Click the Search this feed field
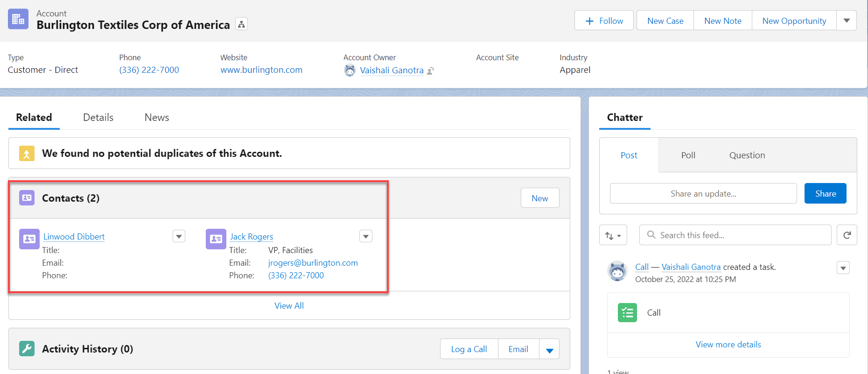This screenshot has height=374, width=868. click(x=735, y=235)
